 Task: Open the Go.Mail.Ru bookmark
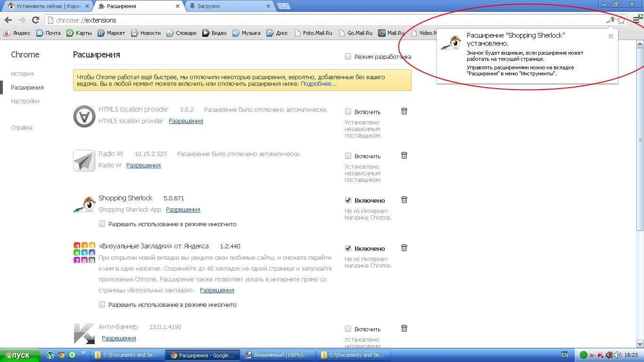(x=355, y=33)
